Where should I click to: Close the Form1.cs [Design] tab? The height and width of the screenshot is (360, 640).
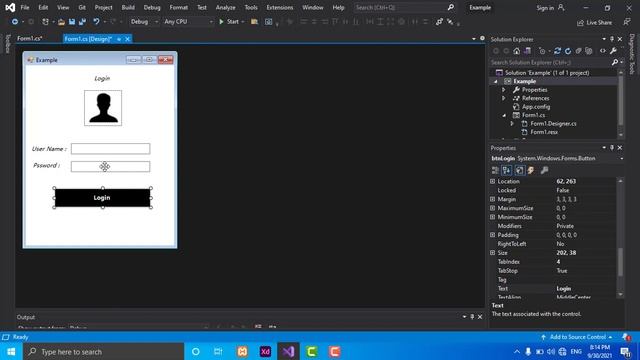pos(127,39)
